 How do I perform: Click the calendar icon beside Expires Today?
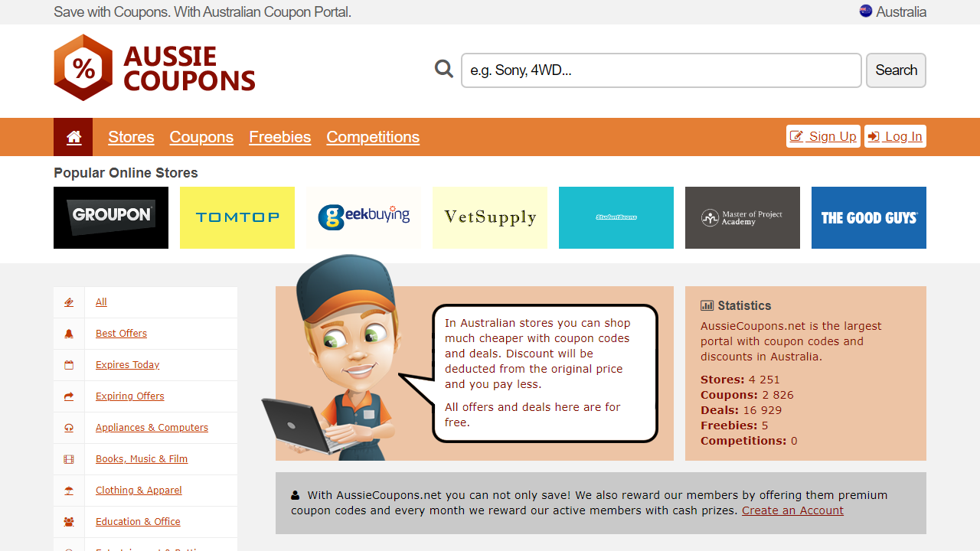pos(69,365)
